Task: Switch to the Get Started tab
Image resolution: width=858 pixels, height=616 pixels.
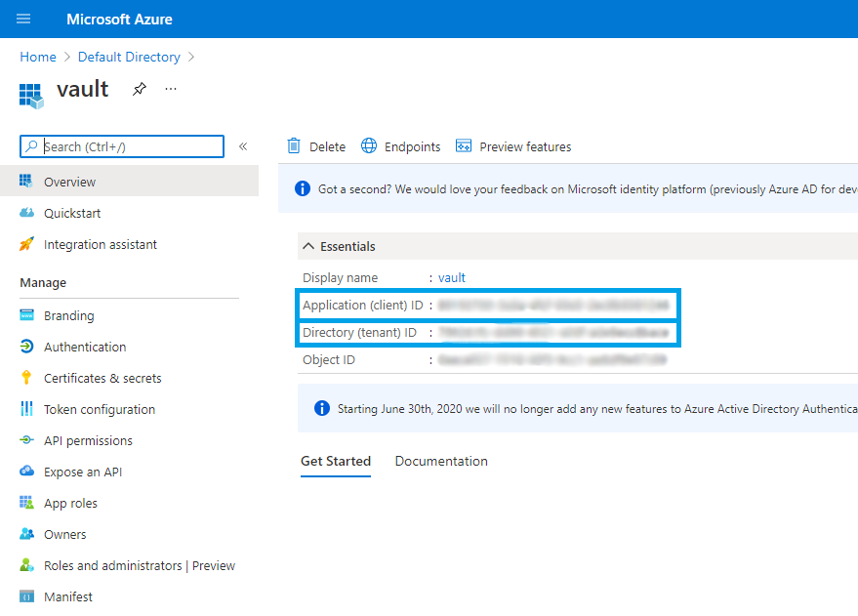Action: click(336, 461)
